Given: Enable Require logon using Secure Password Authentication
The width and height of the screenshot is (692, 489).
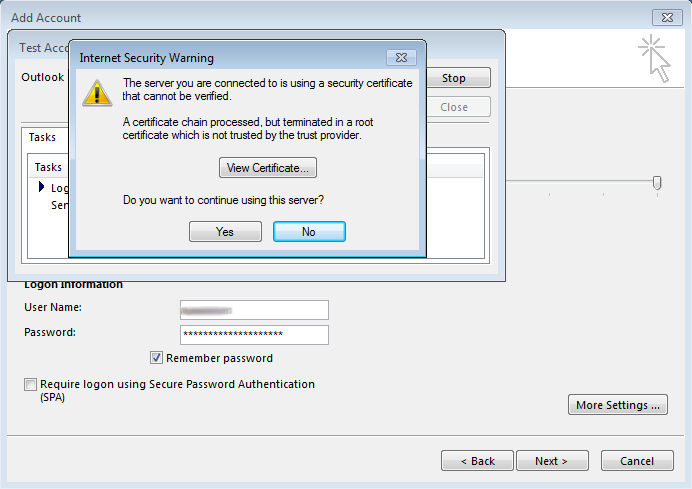Looking at the screenshot, I should [x=31, y=384].
